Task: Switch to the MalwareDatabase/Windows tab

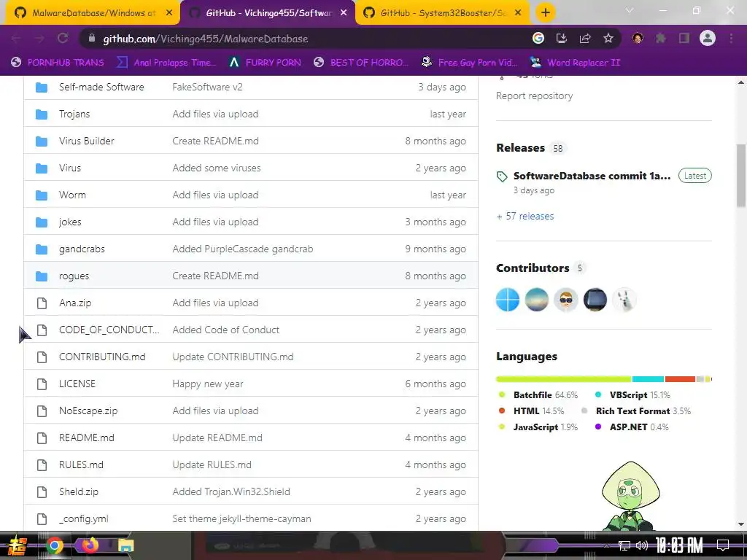Action: pos(93,13)
